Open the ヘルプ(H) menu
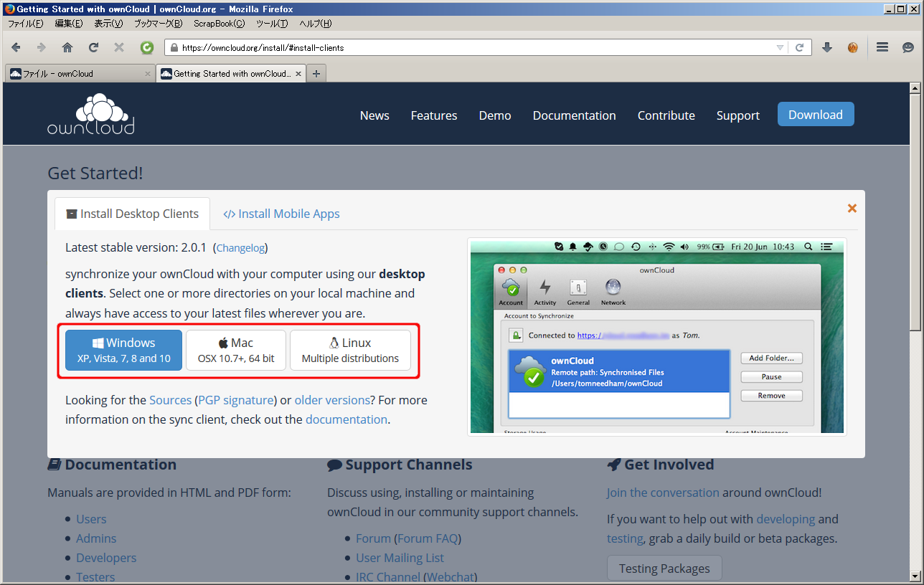 pyautogui.click(x=315, y=24)
